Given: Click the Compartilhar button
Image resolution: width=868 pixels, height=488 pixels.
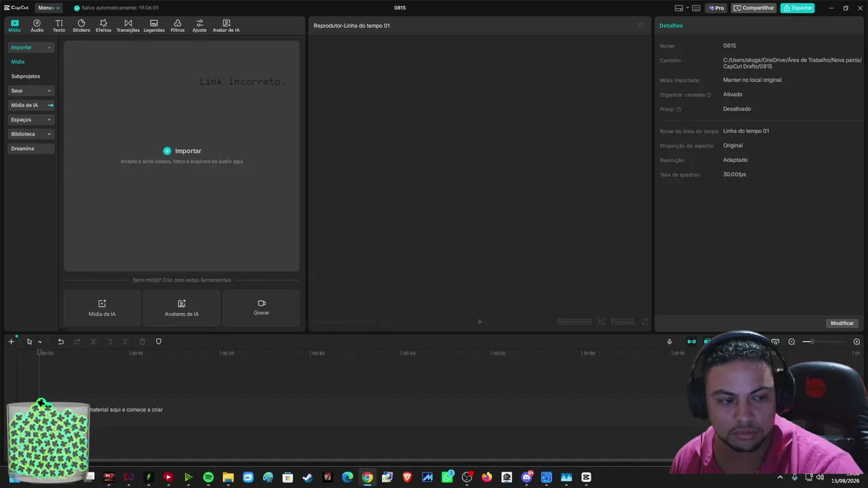Looking at the screenshot, I should pyautogui.click(x=754, y=8).
